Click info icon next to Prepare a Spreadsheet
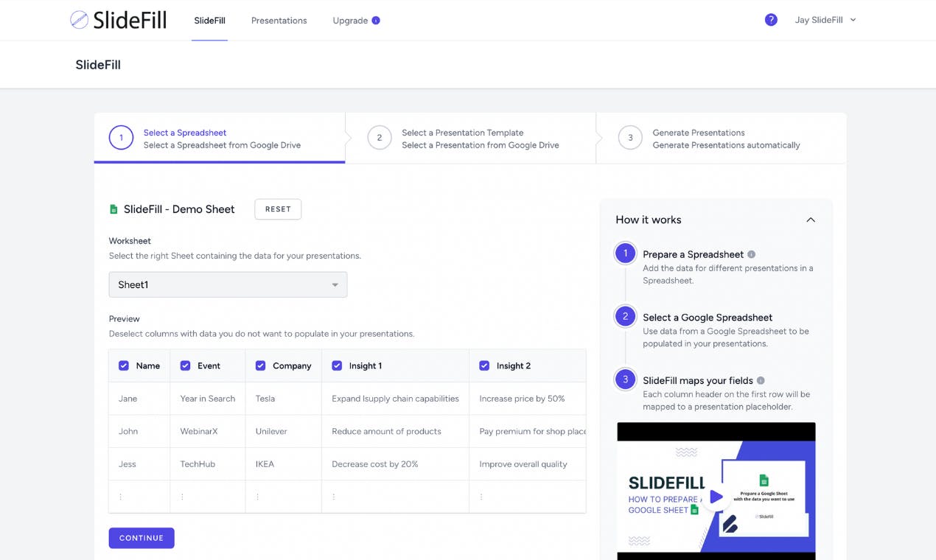 point(751,254)
